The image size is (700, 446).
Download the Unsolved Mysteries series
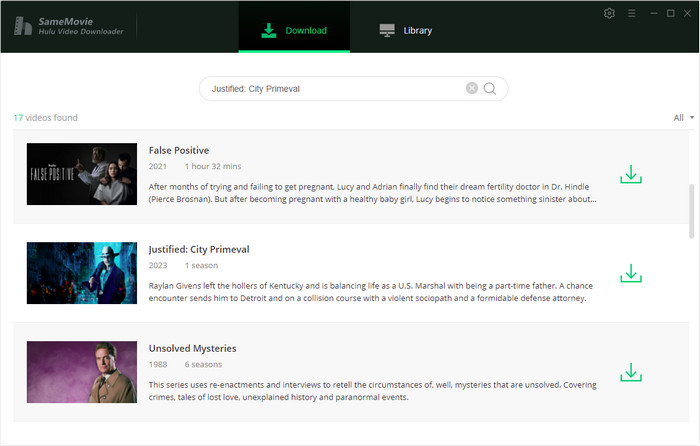(630, 372)
